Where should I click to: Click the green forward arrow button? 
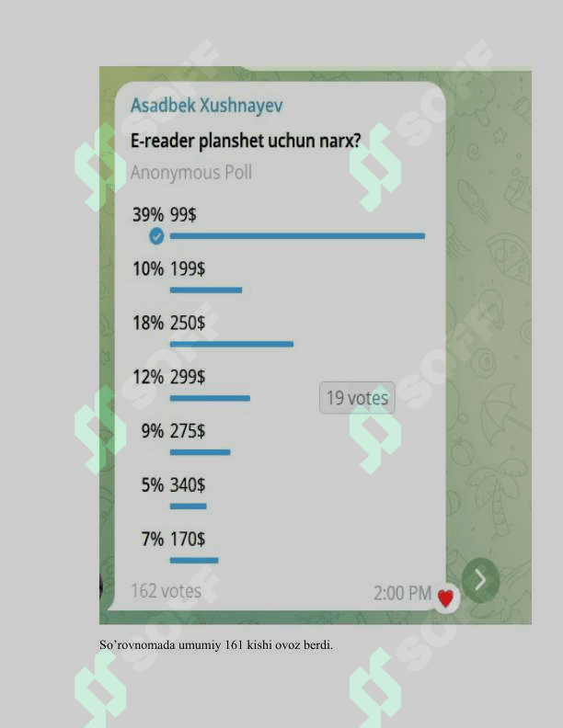(x=480, y=580)
